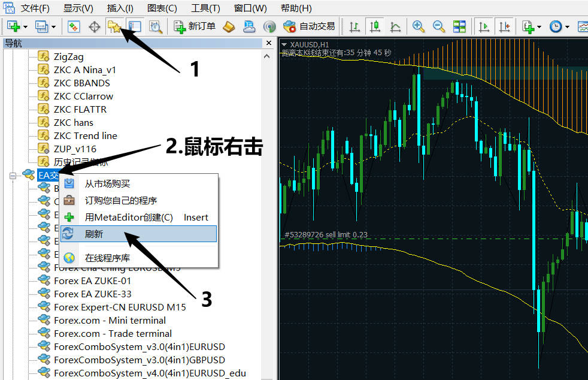Image resolution: width=588 pixels, height=380 pixels.
Task: Select the ZKC A Nina_v1 indicator
Action: pyautogui.click(x=85, y=70)
